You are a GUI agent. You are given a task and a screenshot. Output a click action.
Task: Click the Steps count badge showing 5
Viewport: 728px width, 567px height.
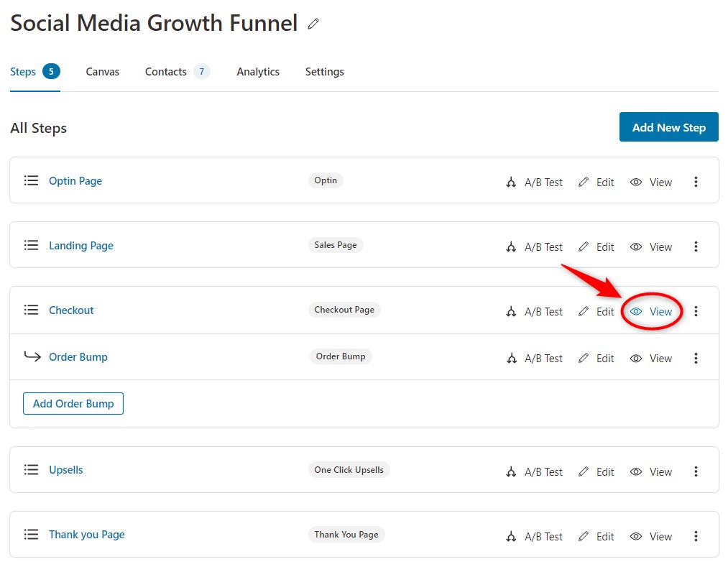[51, 72]
